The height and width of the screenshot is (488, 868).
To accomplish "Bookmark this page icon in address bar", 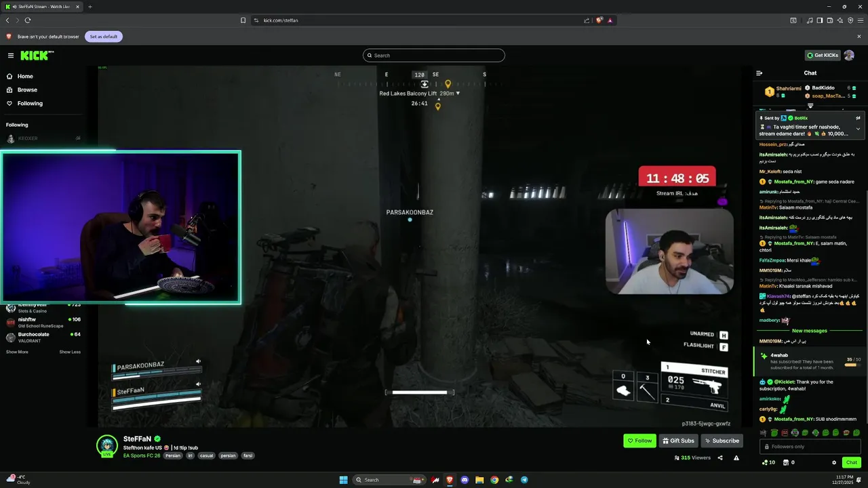I will [243, 20].
